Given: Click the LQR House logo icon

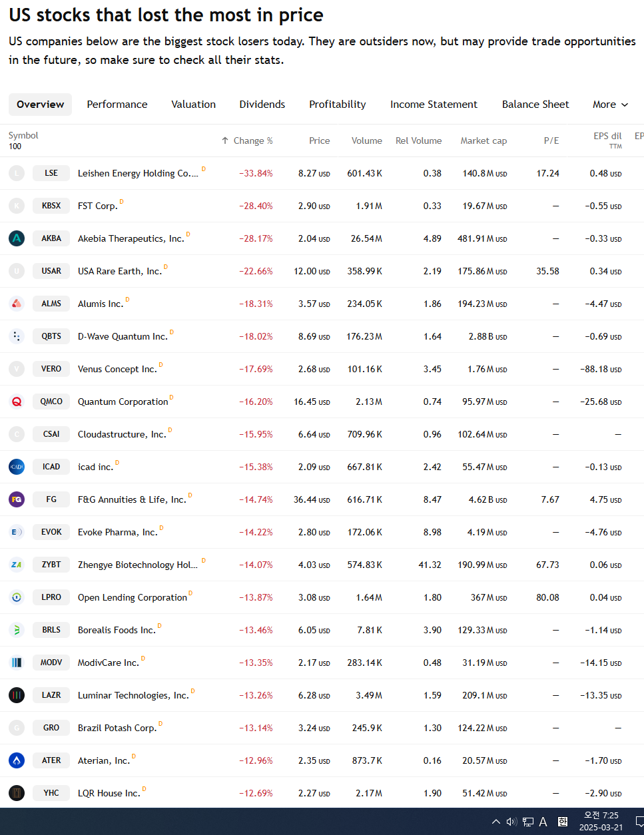Looking at the screenshot, I should click(x=17, y=793).
